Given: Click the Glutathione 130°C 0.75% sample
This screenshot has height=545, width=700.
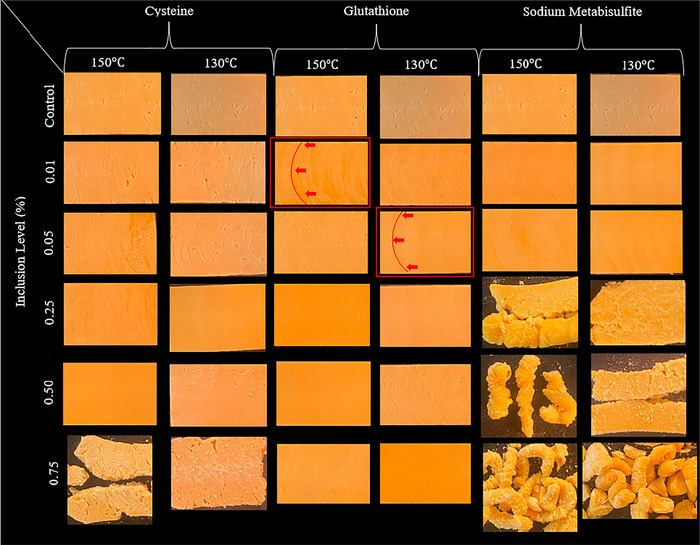Looking at the screenshot, I should (x=425, y=474).
